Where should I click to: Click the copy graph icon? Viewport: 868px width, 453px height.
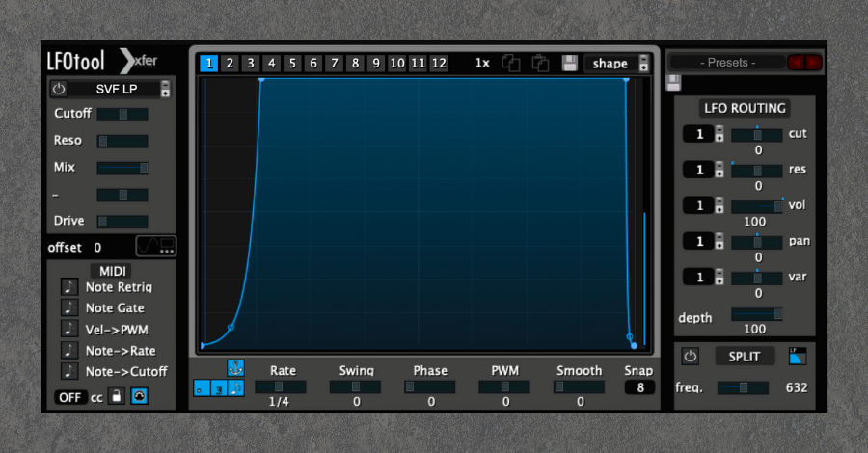pyautogui.click(x=511, y=63)
